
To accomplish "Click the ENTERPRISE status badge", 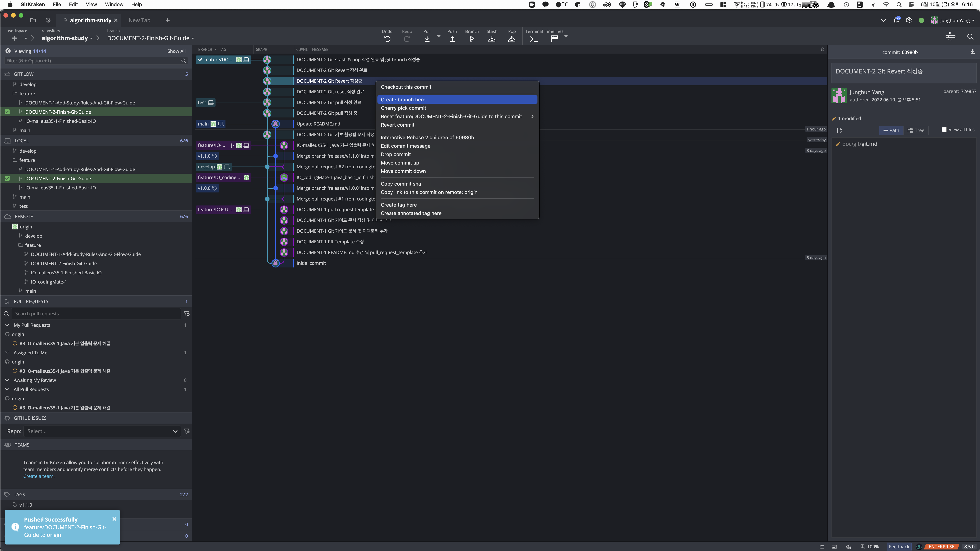I will click(x=941, y=546).
